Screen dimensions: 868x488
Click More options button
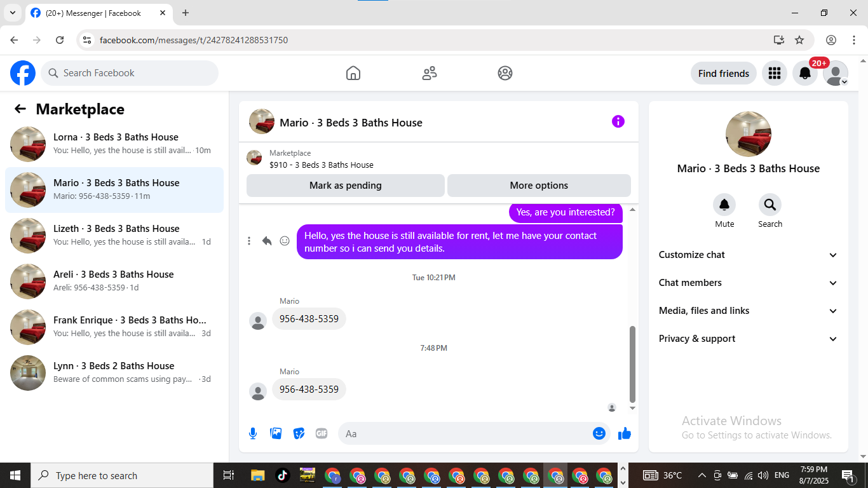(539, 186)
